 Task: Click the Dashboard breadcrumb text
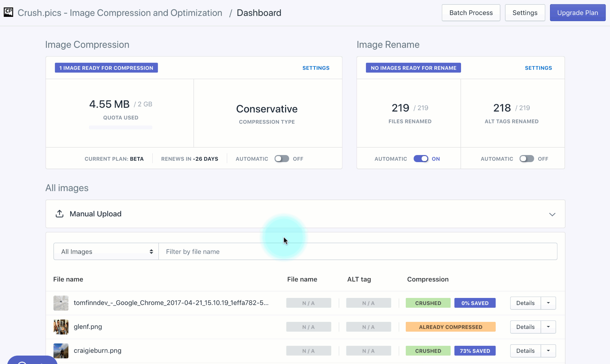click(259, 13)
